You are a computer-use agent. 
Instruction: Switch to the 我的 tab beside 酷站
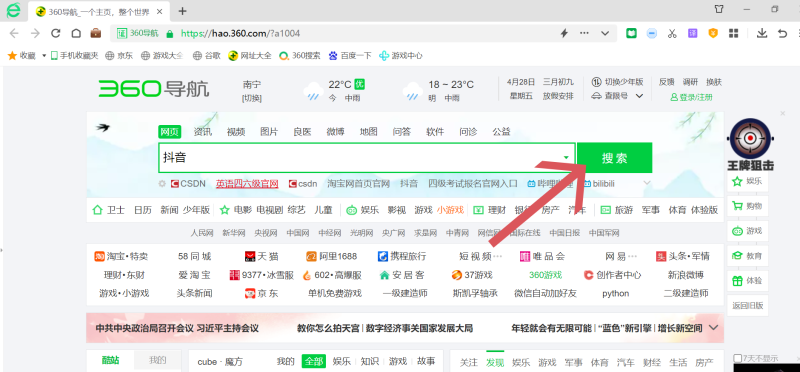[158, 360]
